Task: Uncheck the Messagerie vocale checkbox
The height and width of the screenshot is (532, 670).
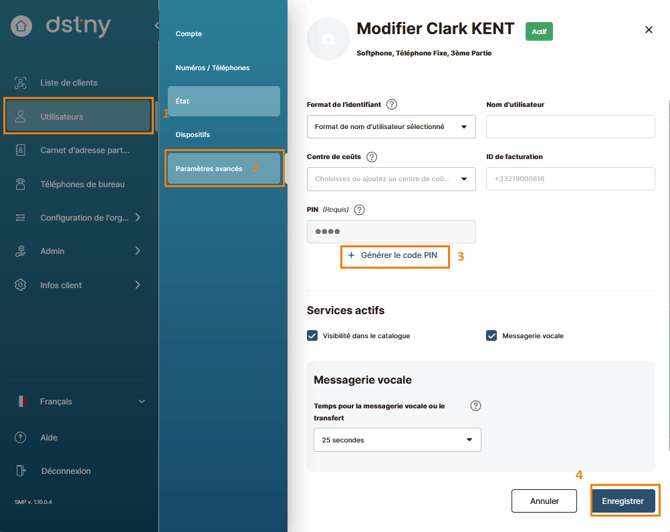Action: 491,335
